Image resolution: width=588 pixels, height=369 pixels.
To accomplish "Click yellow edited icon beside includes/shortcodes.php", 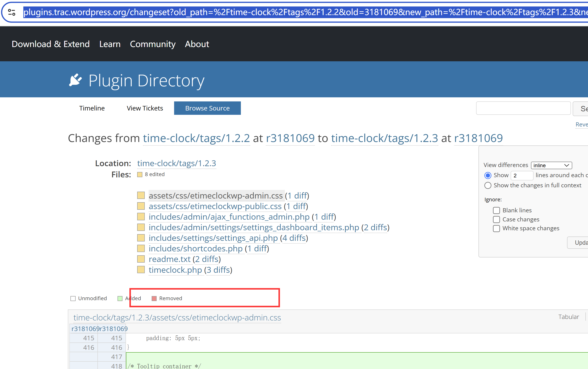I will click(x=141, y=248).
